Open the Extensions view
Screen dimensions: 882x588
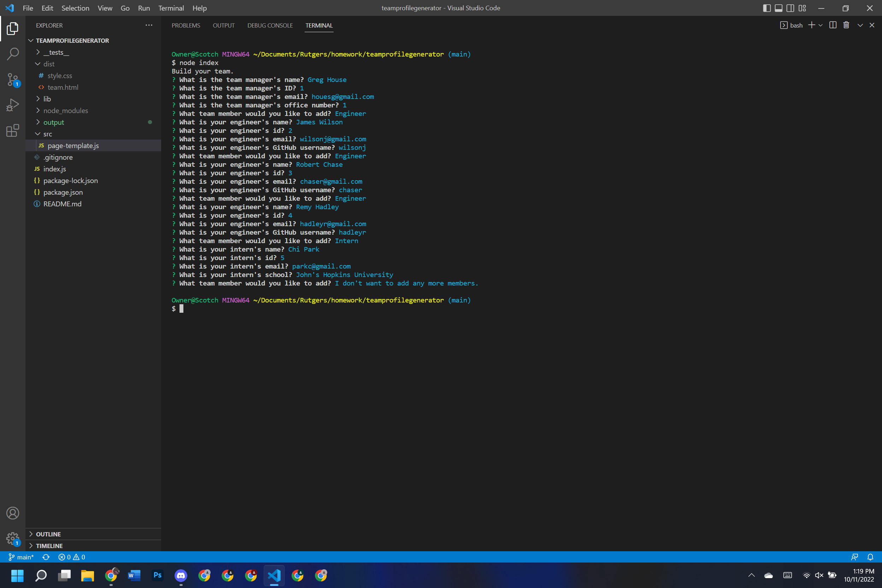[x=12, y=130]
